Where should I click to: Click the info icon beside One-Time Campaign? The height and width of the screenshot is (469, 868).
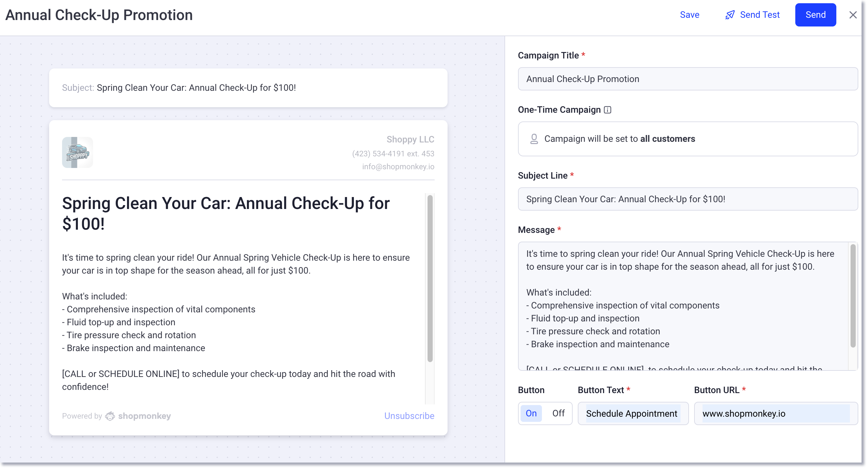[x=607, y=110]
